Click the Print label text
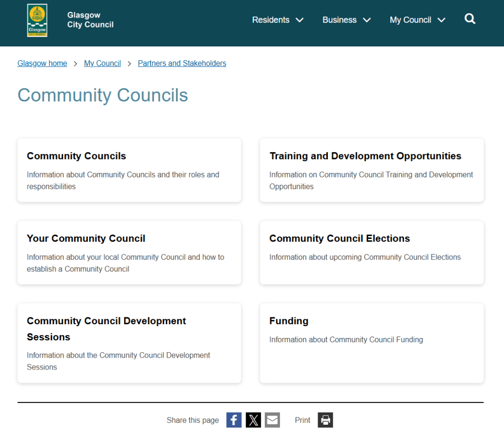 click(x=303, y=420)
